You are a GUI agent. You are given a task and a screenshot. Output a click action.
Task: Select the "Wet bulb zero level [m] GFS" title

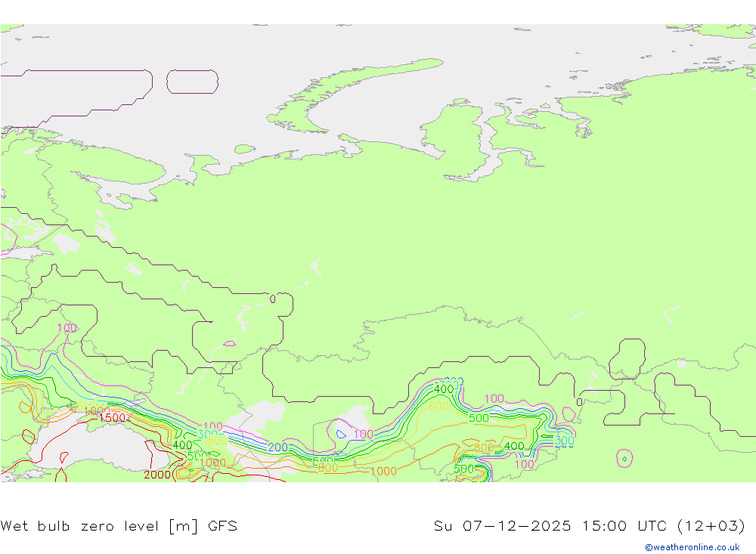[119, 525]
